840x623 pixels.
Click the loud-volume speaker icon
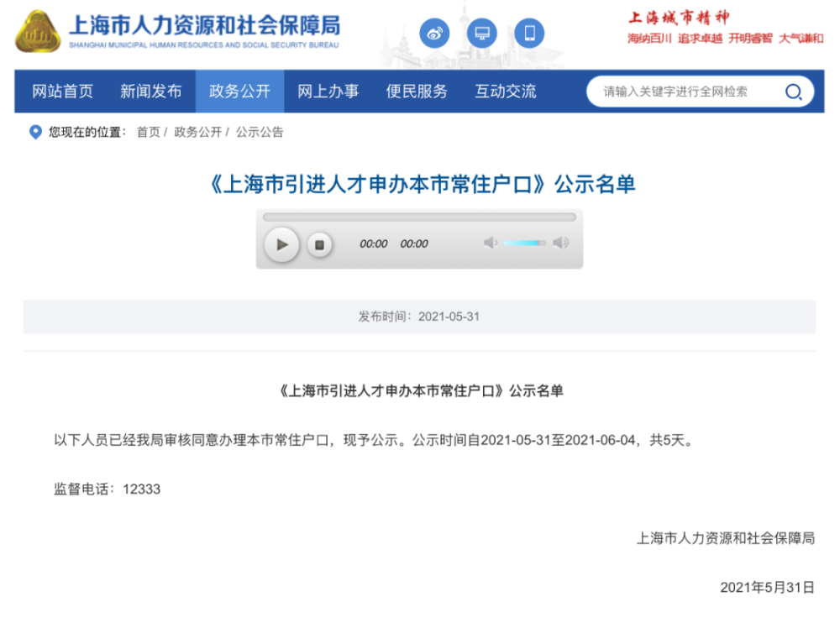(561, 243)
